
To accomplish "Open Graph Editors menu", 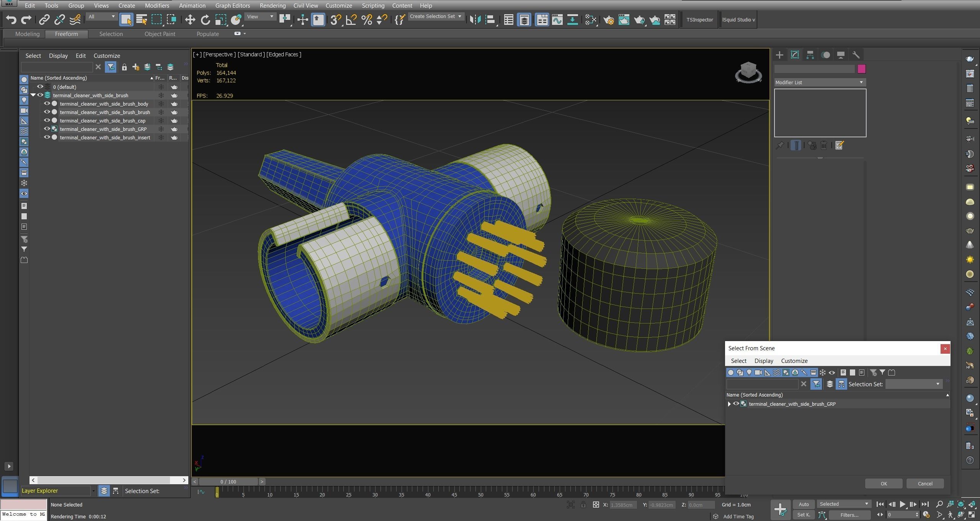I will [232, 6].
